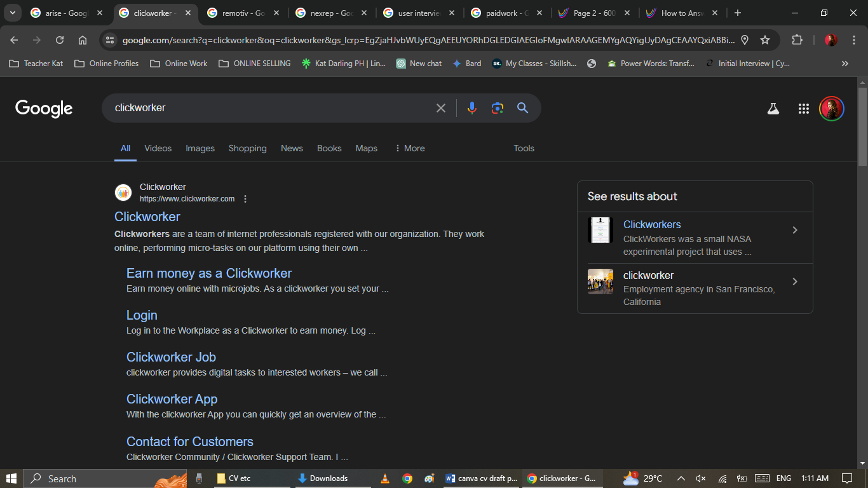Go back to the previous page

[x=14, y=40]
